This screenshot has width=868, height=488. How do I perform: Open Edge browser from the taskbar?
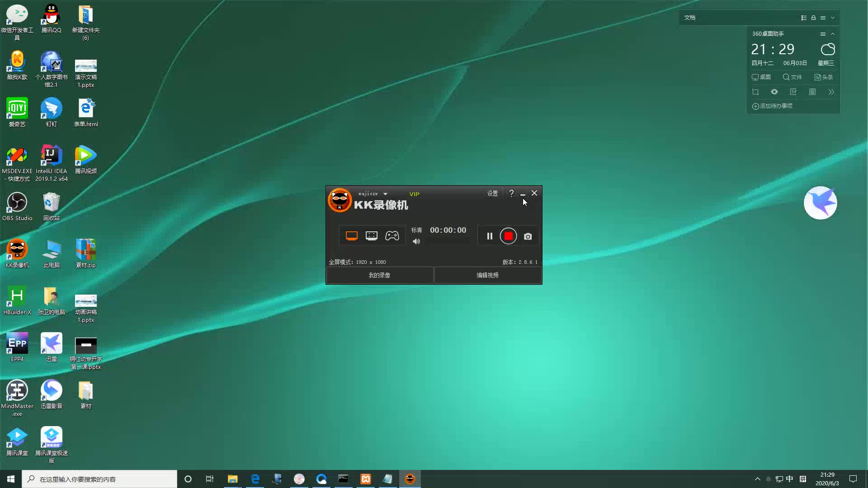(x=255, y=479)
